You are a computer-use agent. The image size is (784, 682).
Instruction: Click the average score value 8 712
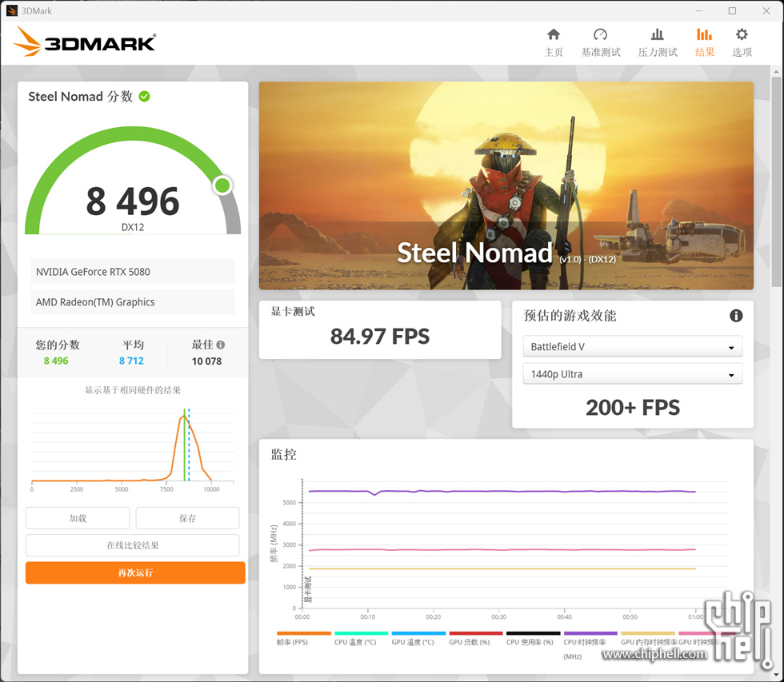[x=131, y=361]
